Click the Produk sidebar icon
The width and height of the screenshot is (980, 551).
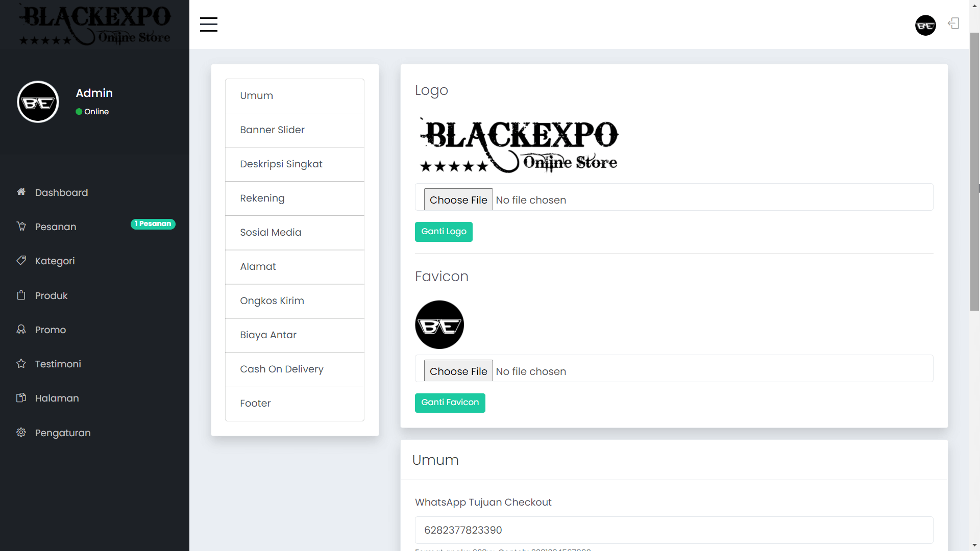point(21,295)
